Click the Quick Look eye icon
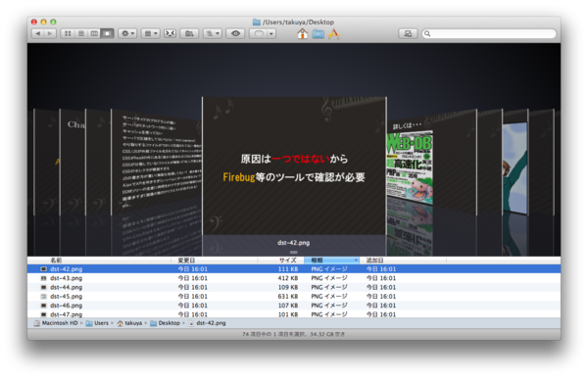This screenshot has height=378, width=588. pos(235,33)
